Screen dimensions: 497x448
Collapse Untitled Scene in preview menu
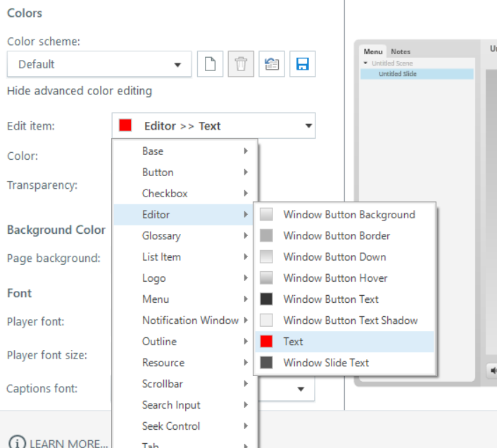point(365,63)
